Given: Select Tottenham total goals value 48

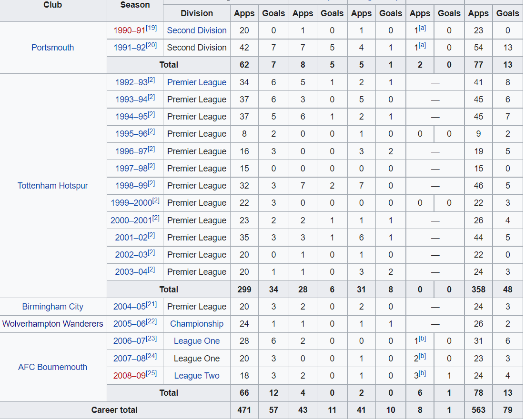Looking at the screenshot, I should click(x=507, y=290).
